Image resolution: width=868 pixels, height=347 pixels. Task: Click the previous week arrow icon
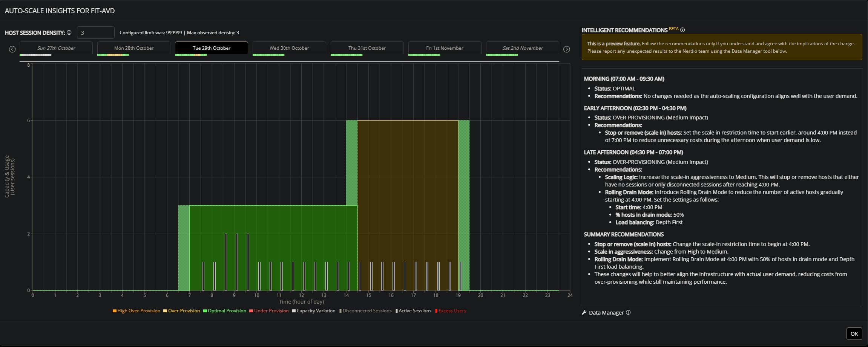12,49
